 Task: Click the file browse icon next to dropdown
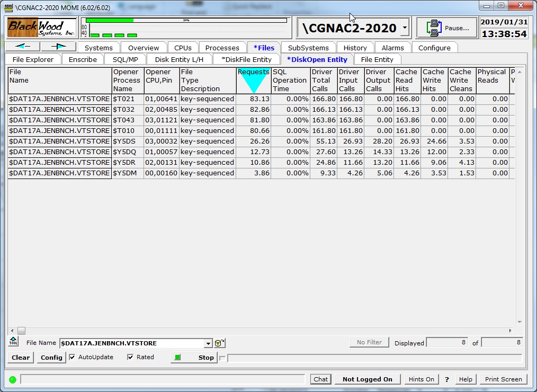(219, 343)
